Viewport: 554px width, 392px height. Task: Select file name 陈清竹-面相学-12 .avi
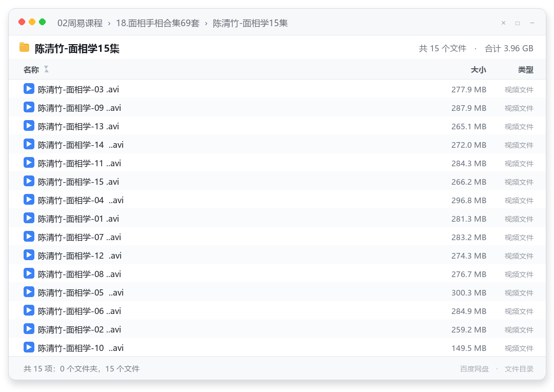point(80,256)
